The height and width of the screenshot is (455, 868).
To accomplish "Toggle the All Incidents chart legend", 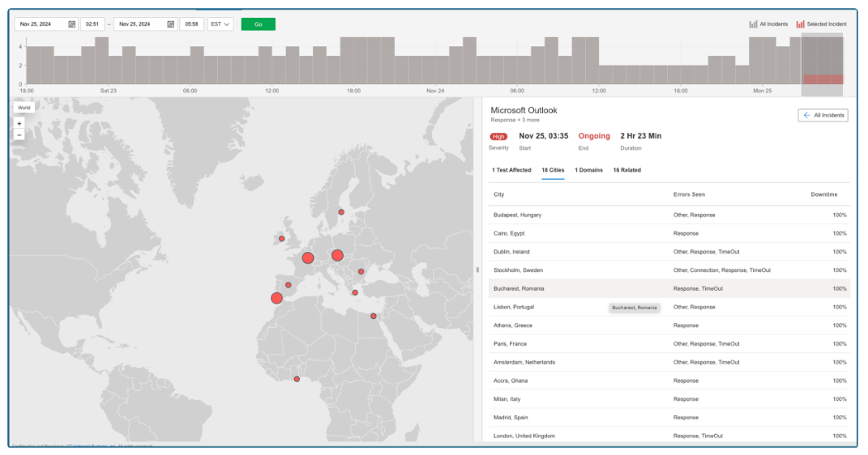I will 768,24.
